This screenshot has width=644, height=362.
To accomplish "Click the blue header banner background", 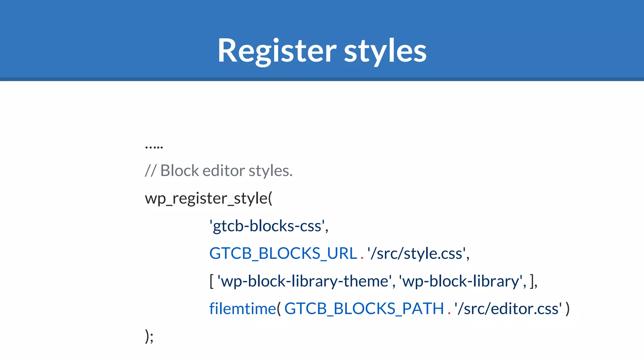I will (x=94, y=38).
